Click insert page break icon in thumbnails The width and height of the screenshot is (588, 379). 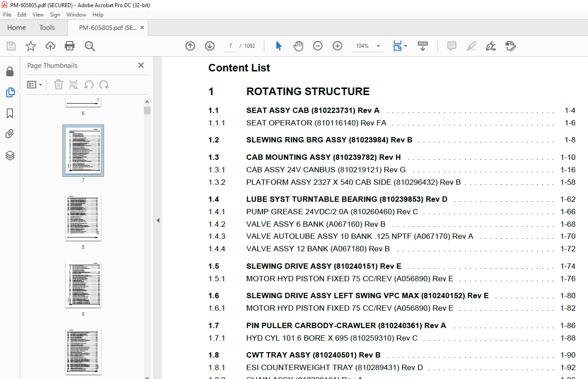[x=74, y=84]
